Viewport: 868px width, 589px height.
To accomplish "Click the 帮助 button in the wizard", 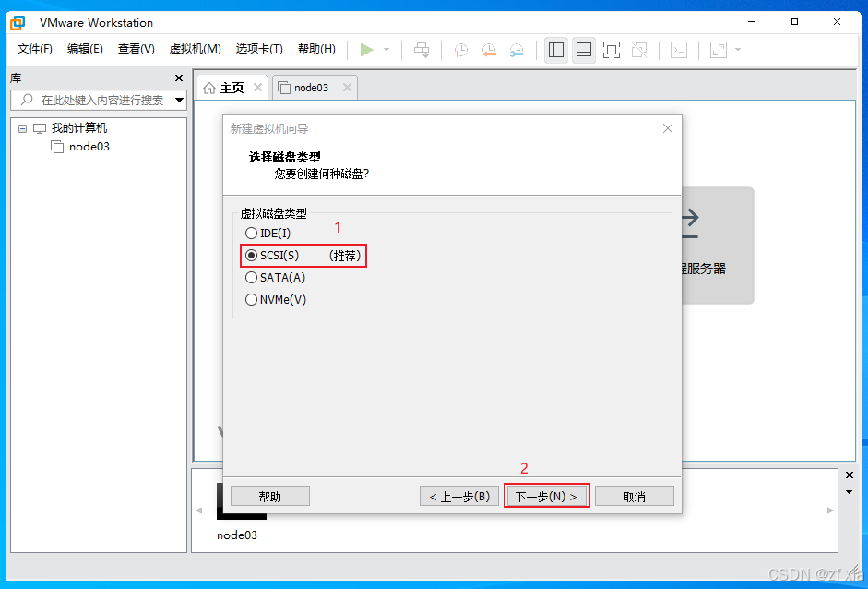I will (270, 497).
